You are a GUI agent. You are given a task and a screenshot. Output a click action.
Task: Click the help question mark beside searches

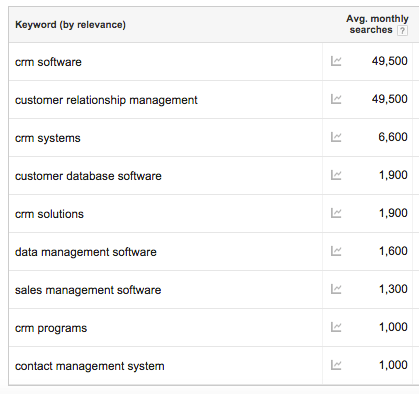(402, 30)
